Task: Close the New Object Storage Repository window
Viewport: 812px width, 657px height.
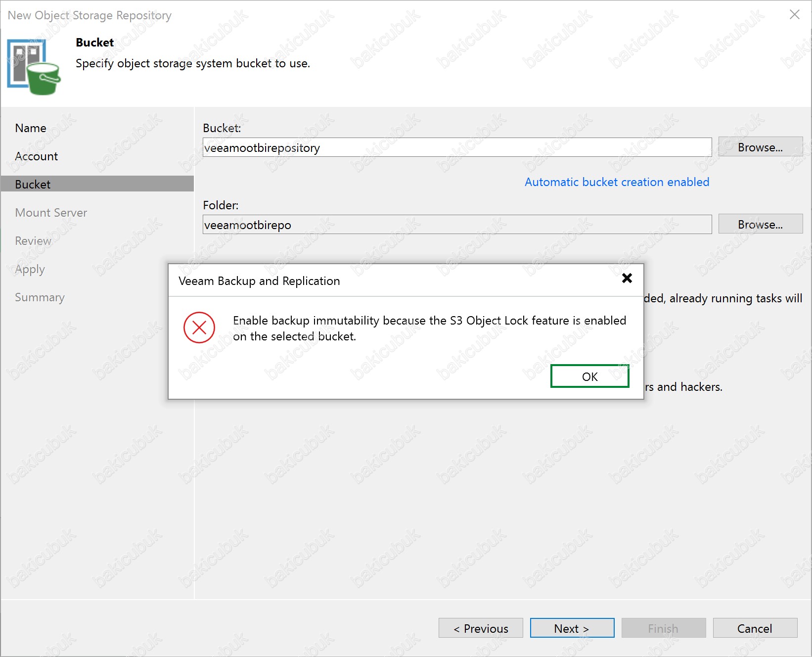Action: [x=795, y=14]
